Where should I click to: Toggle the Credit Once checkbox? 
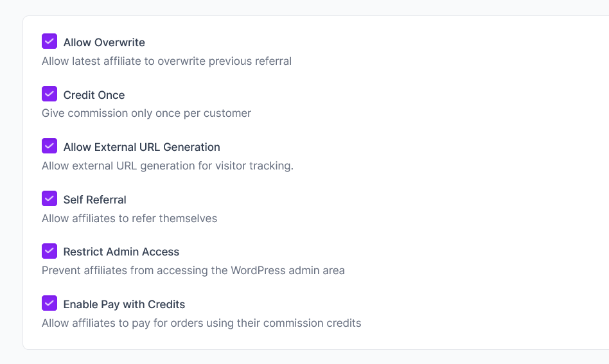point(49,94)
